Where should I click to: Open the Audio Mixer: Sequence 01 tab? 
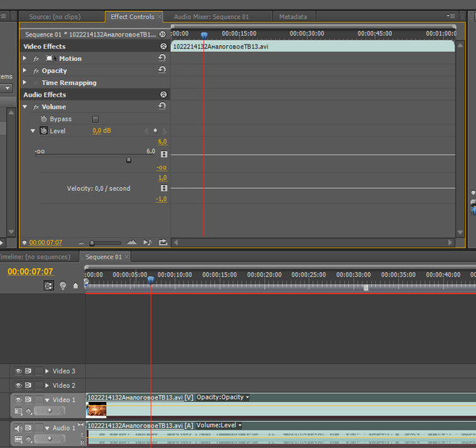211,17
